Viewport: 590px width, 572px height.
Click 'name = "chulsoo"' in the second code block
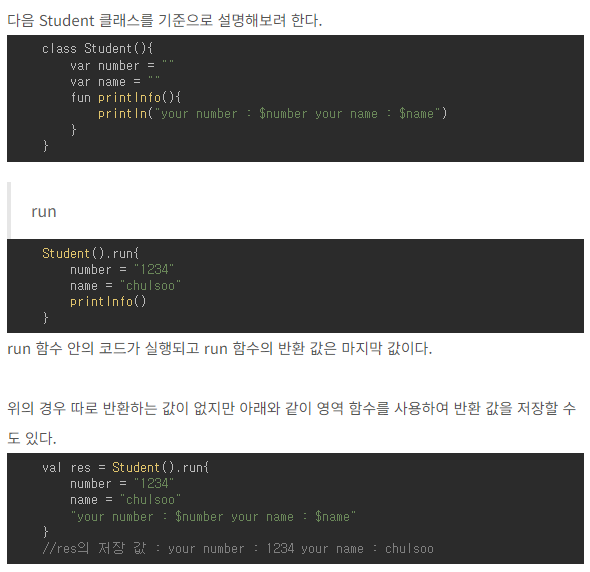coord(125,286)
